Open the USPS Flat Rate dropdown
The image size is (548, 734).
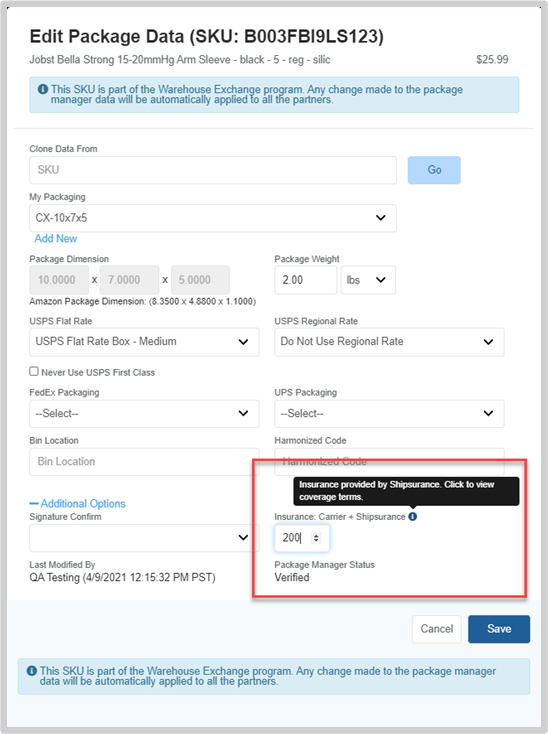[144, 342]
